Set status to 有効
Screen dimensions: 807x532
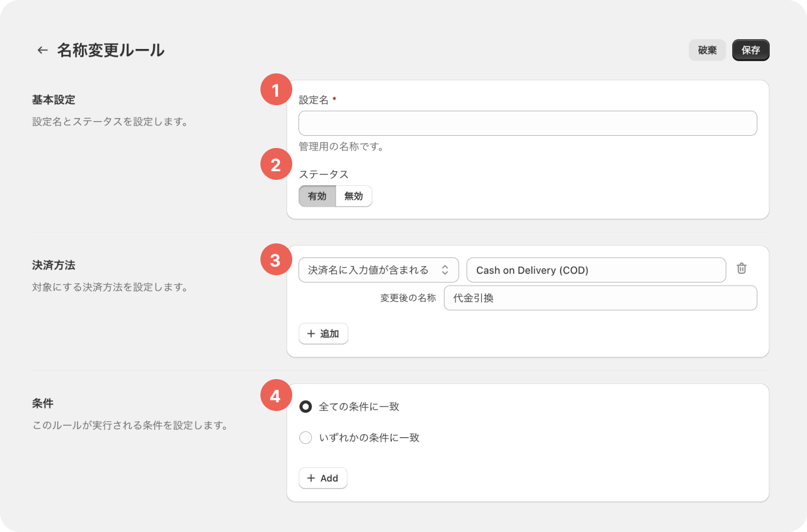click(x=317, y=196)
